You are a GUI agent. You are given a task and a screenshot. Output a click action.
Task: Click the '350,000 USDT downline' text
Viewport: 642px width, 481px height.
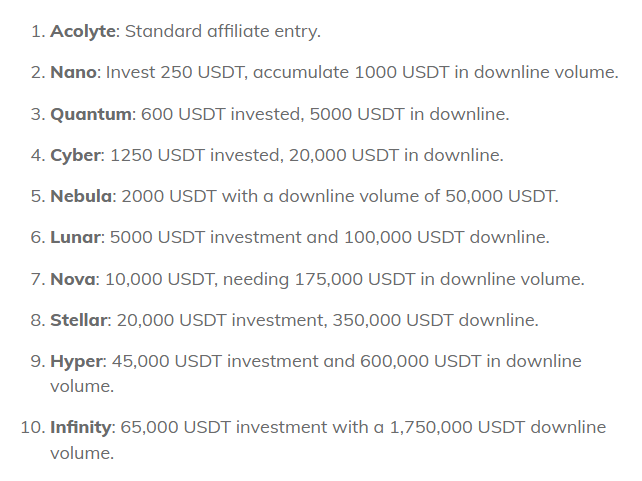click(x=434, y=321)
